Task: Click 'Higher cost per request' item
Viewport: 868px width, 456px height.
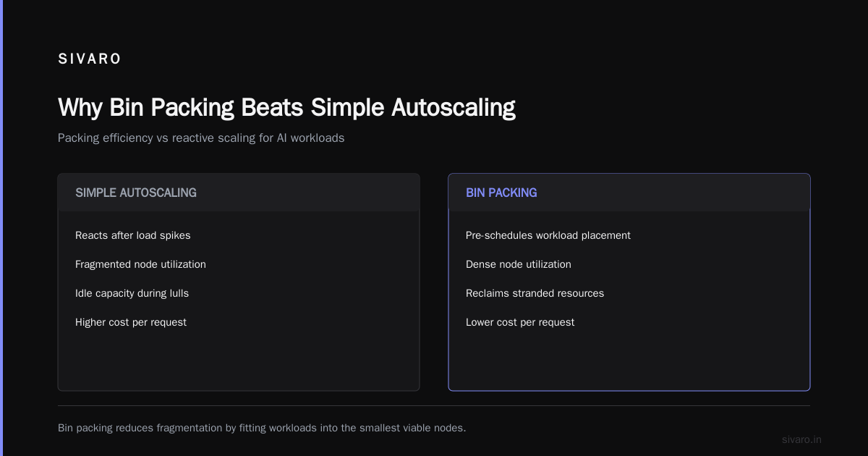Action: pos(131,322)
